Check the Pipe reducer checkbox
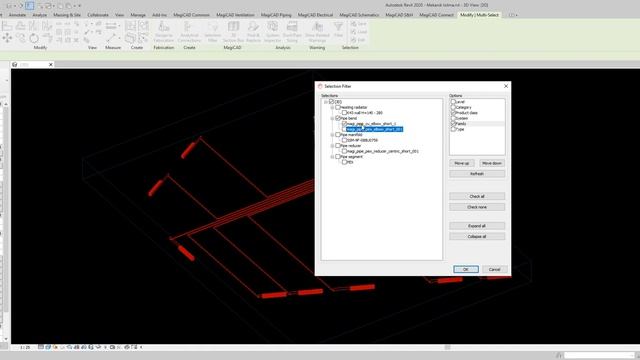The image size is (640, 360). coord(338,145)
